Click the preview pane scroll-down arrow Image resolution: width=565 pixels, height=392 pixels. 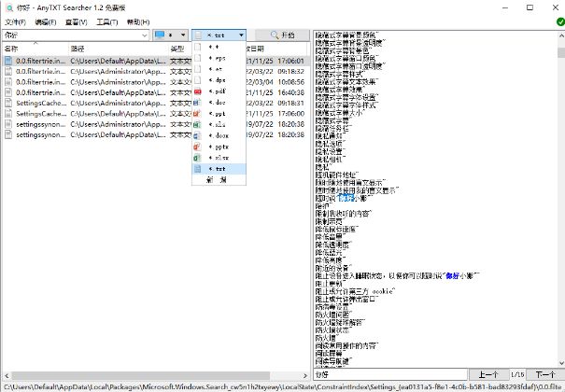[561, 363]
